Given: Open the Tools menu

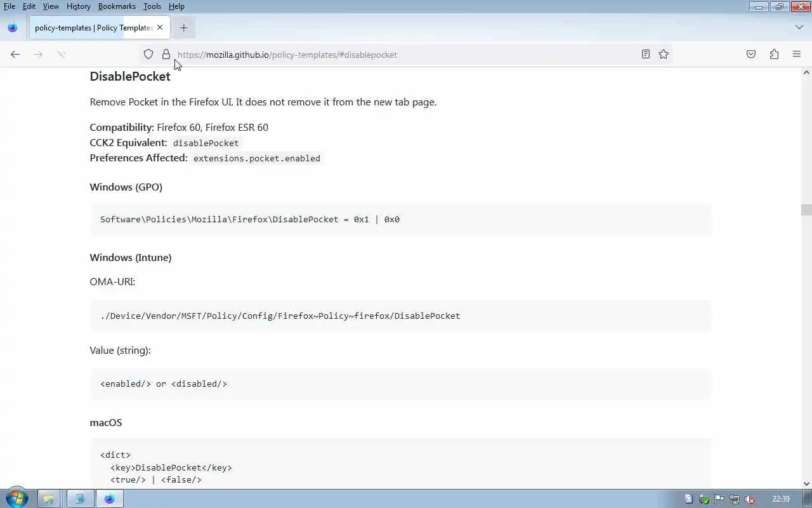Looking at the screenshot, I should pyautogui.click(x=152, y=6).
